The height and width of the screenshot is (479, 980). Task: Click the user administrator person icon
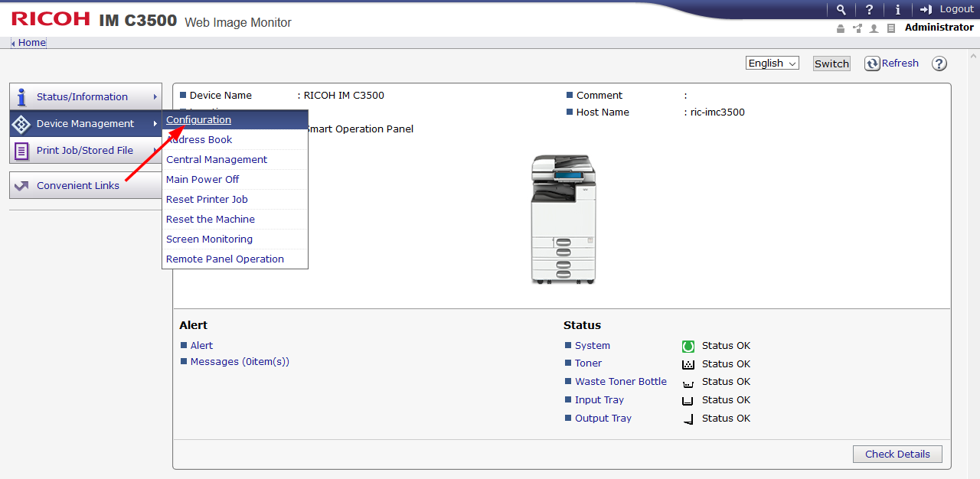874,28
